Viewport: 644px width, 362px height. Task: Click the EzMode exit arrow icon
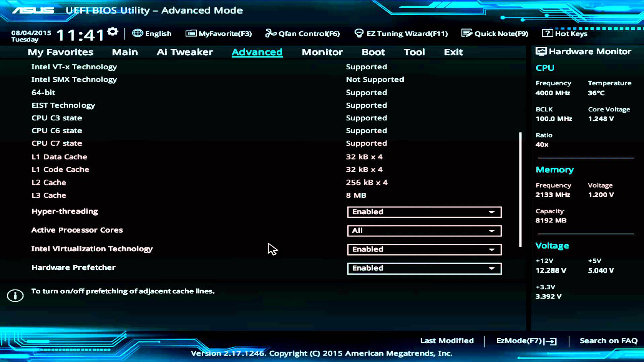coord(550,341)
